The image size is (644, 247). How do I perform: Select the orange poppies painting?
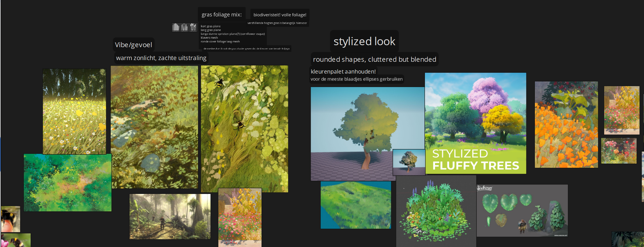pos(566,125)
